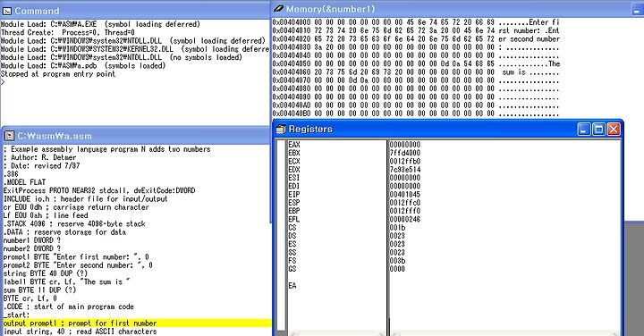The width and height of the screenshot is (644, 336).
Task: Click CS value 001b
Action: 397,227
